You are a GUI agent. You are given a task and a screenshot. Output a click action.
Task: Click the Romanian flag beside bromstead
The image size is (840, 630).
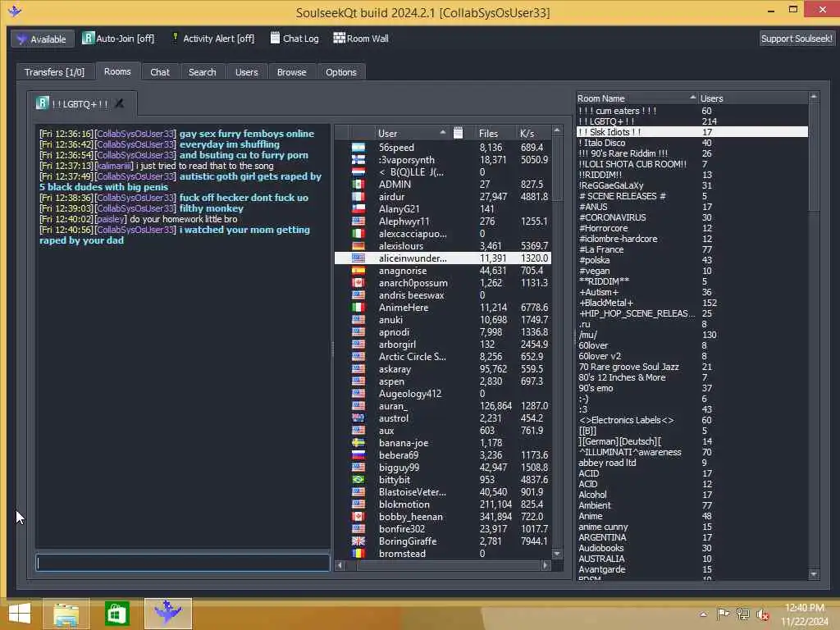pyautogui.click(x=358, y=554)
